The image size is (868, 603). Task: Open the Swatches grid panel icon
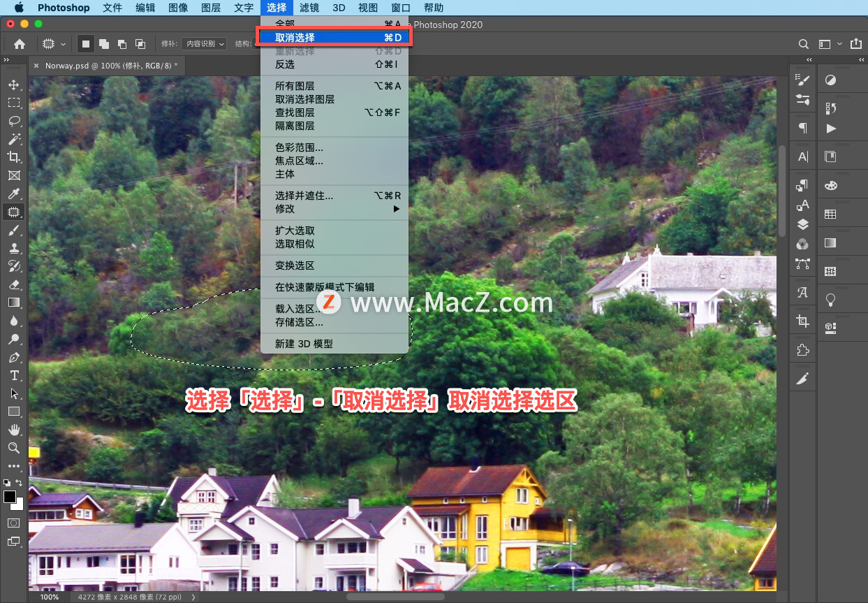(x=830, y=215)
